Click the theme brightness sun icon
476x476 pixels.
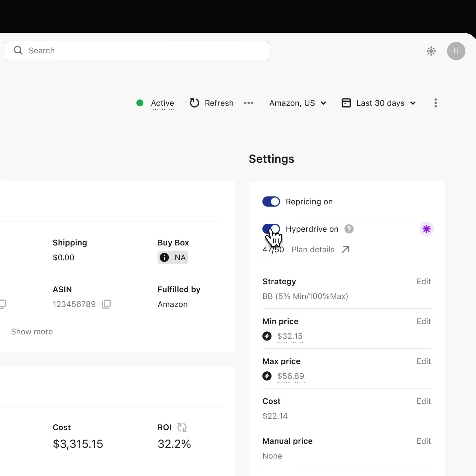(431, 51)
